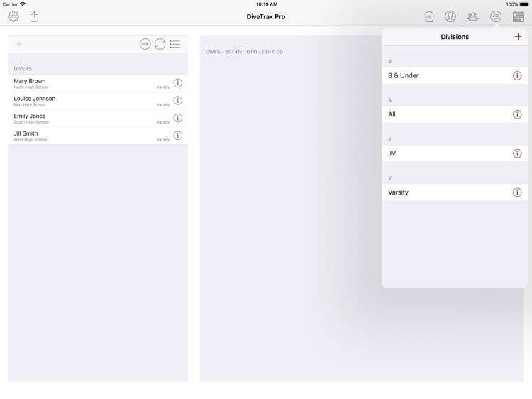
Task: Select diver Mary Brown
Action: tap(98, 83)
